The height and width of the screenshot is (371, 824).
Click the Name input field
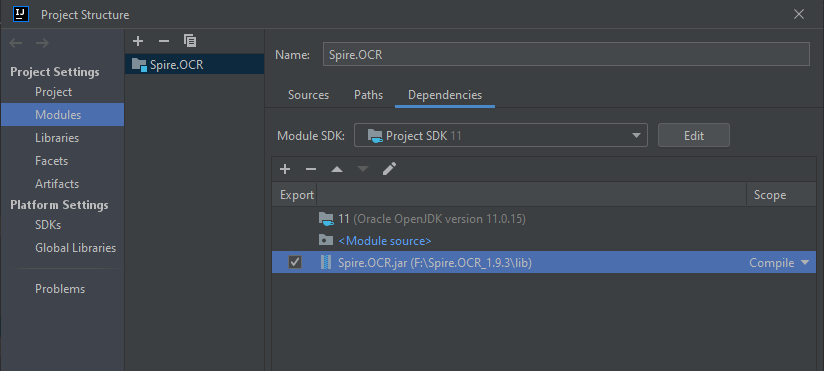[x=566, y=54]
